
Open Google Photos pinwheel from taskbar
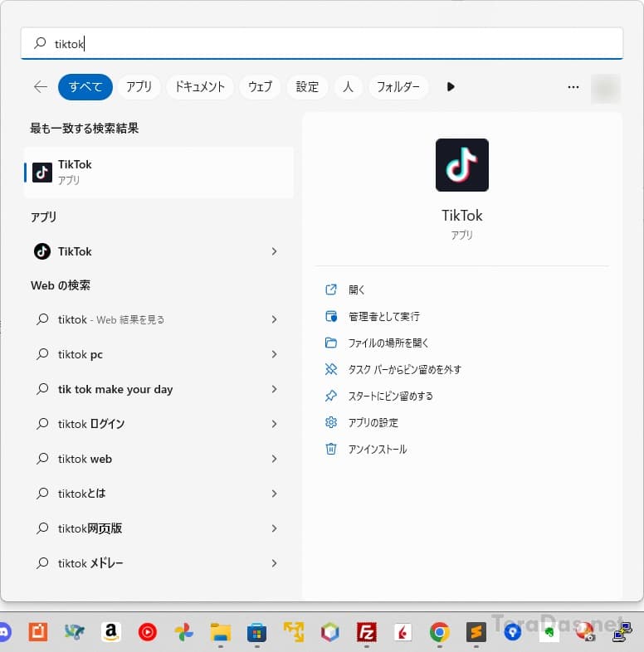pyautogui.click(x=184, y=632)
